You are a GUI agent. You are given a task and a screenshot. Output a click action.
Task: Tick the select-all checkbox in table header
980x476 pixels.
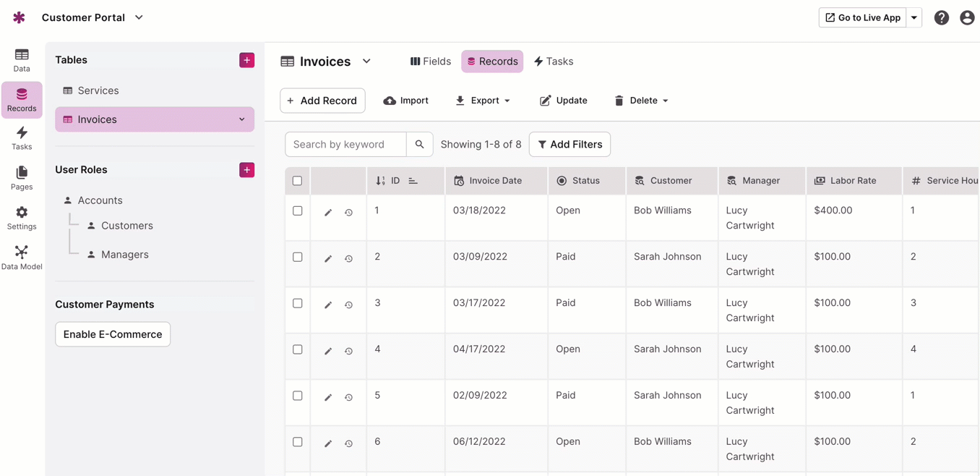pyautogui.click(x=297, y=181)
